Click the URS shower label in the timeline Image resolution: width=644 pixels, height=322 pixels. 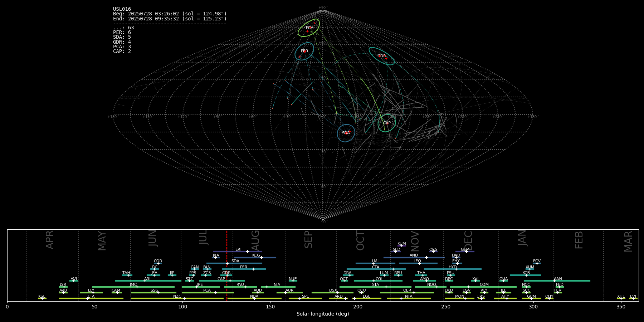coord(480,297)
